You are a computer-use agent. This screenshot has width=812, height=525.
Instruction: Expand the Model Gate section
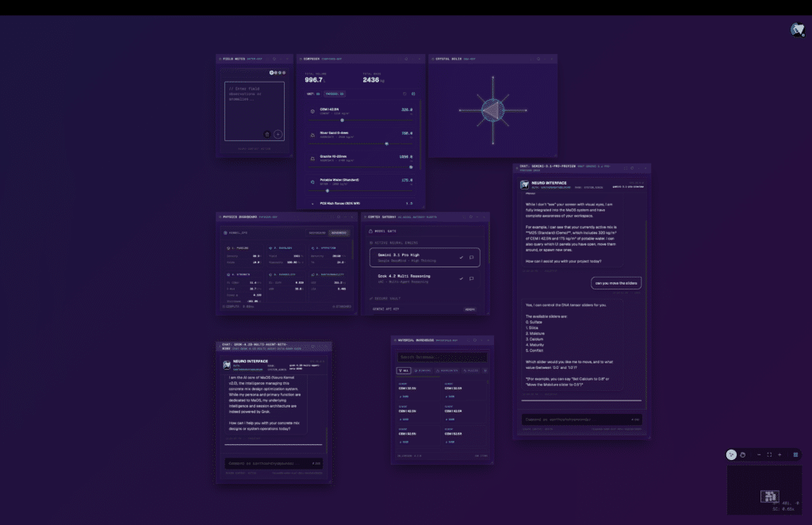pos(385,232)
